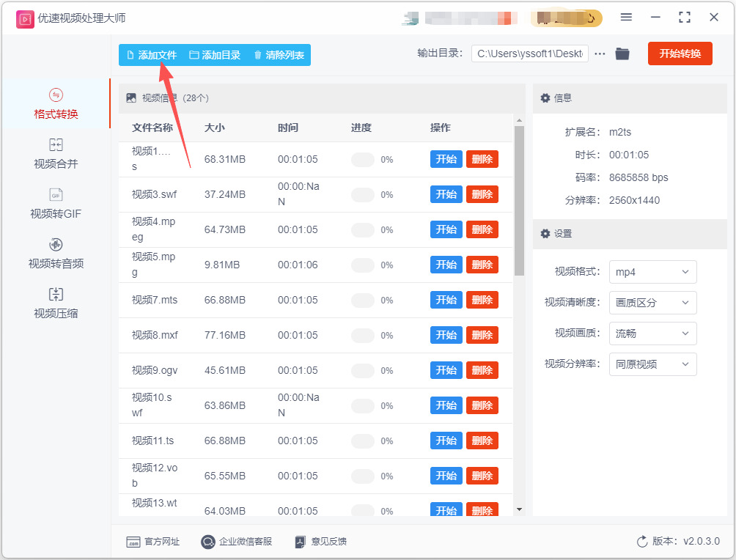
Task: Click the time (时间) column header
Action: pos(288,128)
